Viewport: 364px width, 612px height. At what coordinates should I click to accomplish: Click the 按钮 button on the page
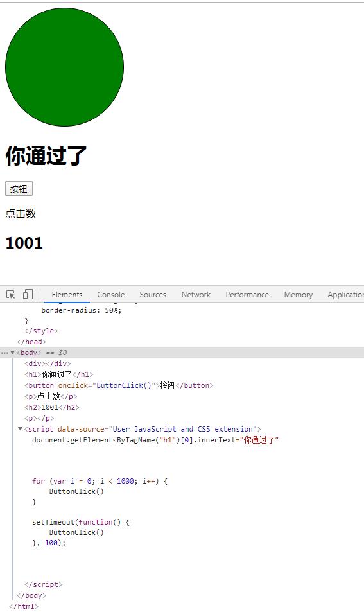pos(19,189)
